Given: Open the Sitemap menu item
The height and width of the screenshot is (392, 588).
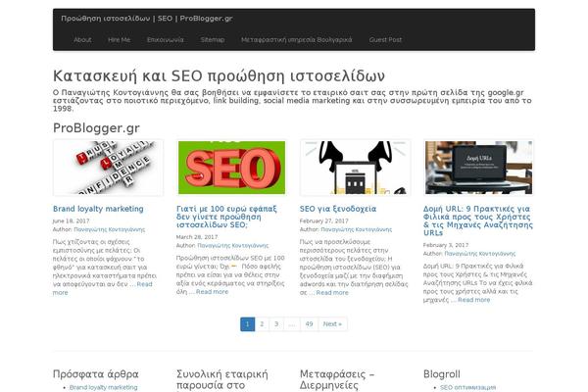Looking at the screenshot, I should point(213,40).
